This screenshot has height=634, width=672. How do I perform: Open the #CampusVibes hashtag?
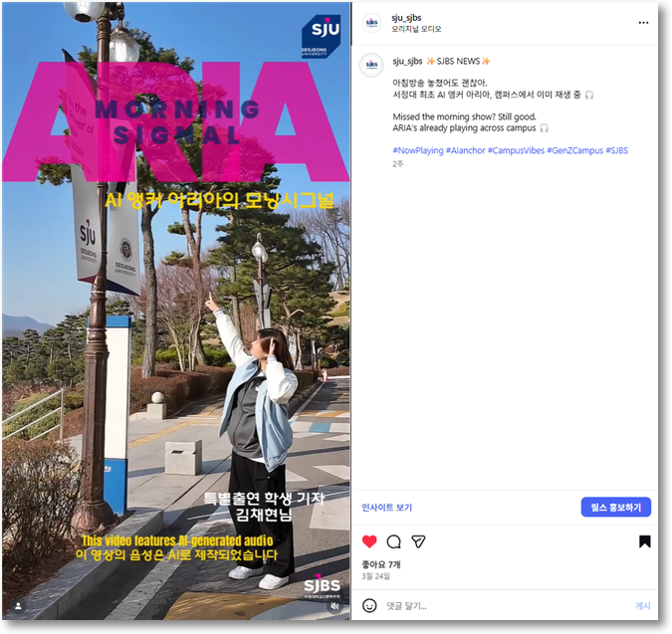516,150
